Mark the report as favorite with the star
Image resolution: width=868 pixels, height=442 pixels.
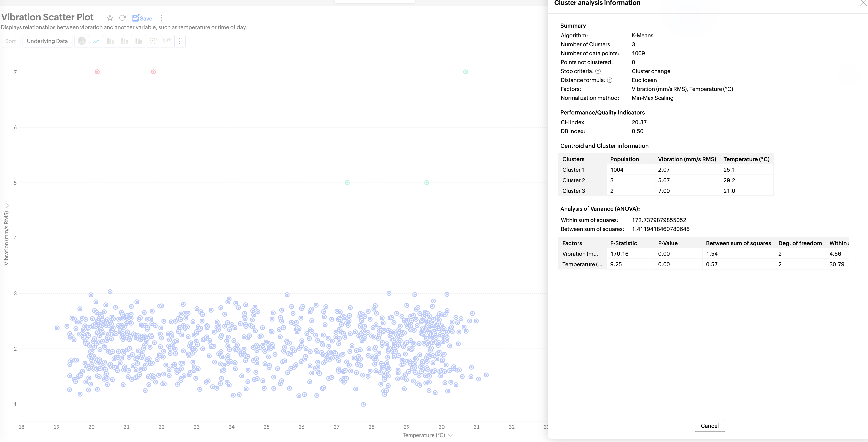110,18
